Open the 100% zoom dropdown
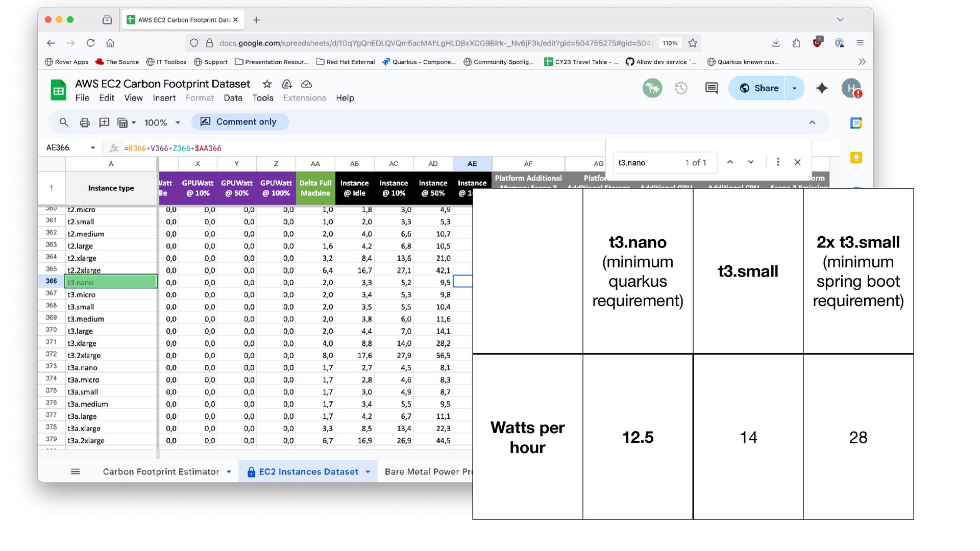Image resolution: width=980 pixels, height=551 pixels. tap(162, 122)
